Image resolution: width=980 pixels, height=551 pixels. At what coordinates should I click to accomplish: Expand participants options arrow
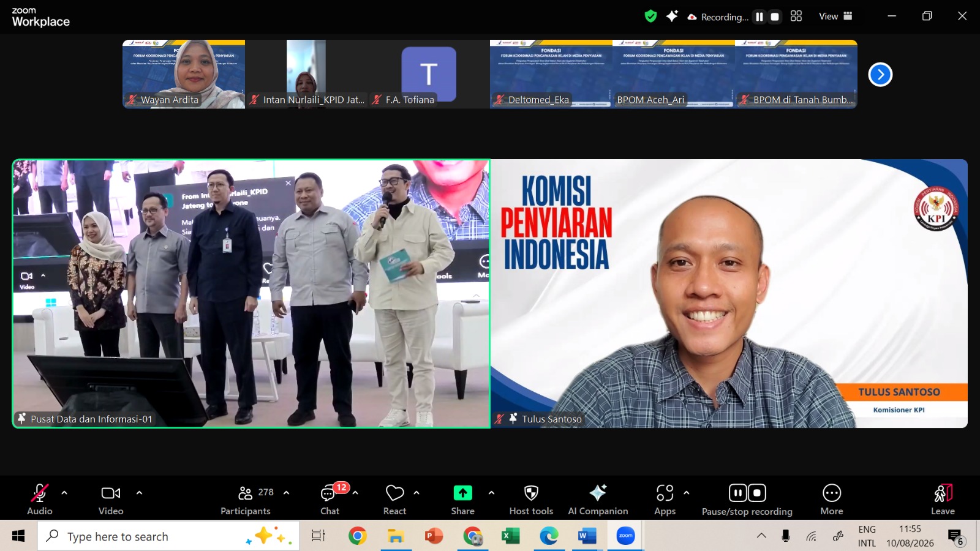[x=286, y=493]
